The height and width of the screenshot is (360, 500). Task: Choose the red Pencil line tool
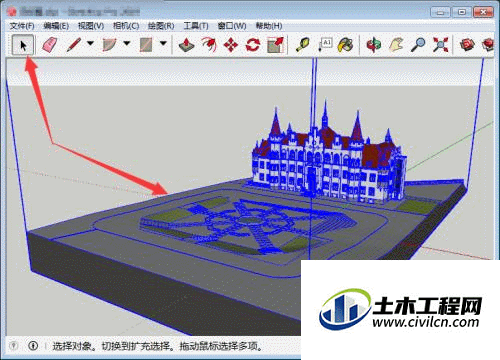point(74,45)
